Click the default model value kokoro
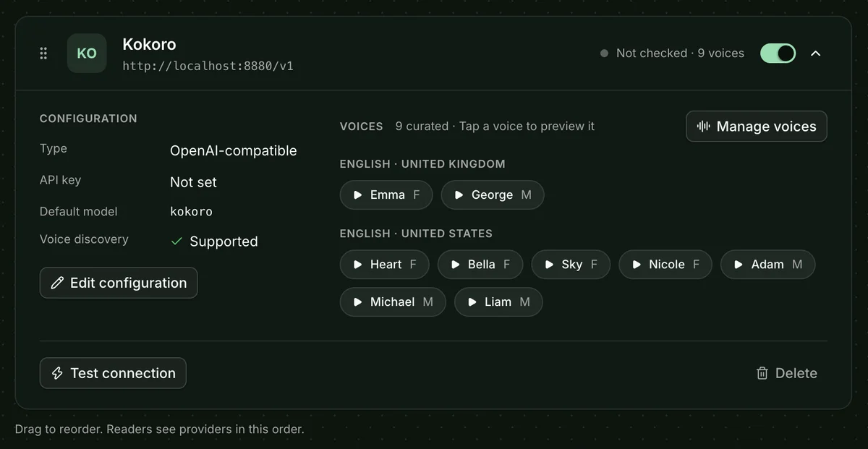Viewport: 868px width, 449px height. coord(191,212)
